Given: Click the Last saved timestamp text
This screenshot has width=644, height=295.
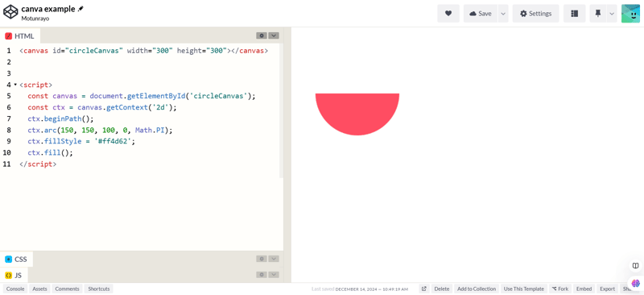Looking at the screenshot, I should 359,289.
